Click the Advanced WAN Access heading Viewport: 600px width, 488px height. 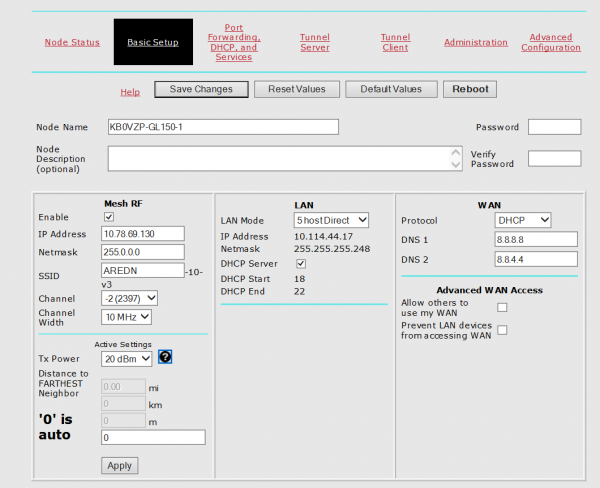pos(489,290)
